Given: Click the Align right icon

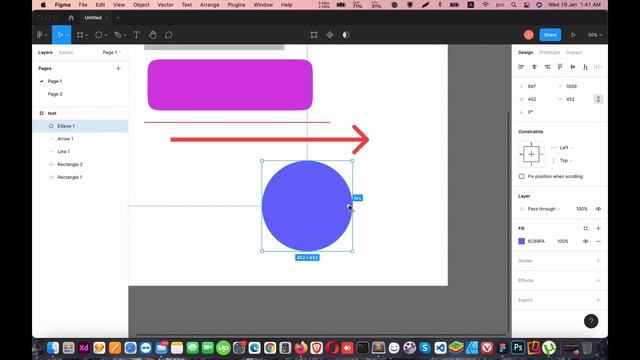Looking at the screenshot, I should [x=547, y=67].
